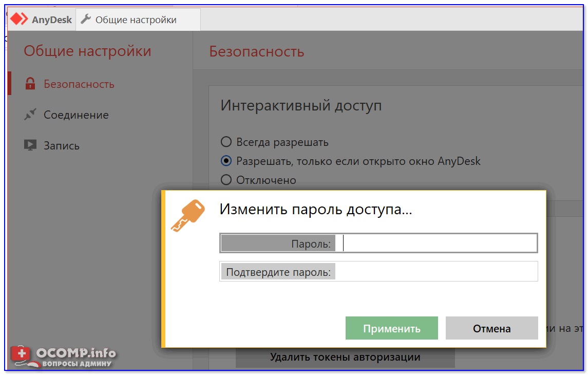This screenshot has height=375, width=588.
Task: Click the red lock icon beside Безопасность
Action: click(30, 84)
